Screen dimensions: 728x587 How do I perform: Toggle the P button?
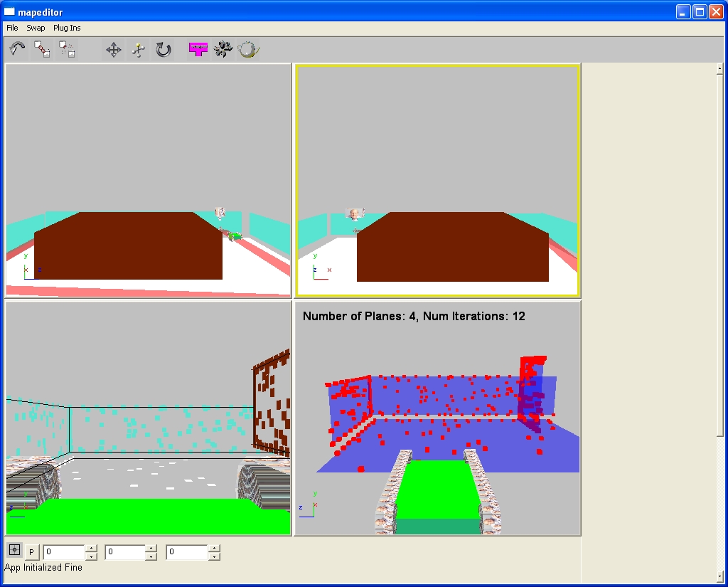click(31, 551)
